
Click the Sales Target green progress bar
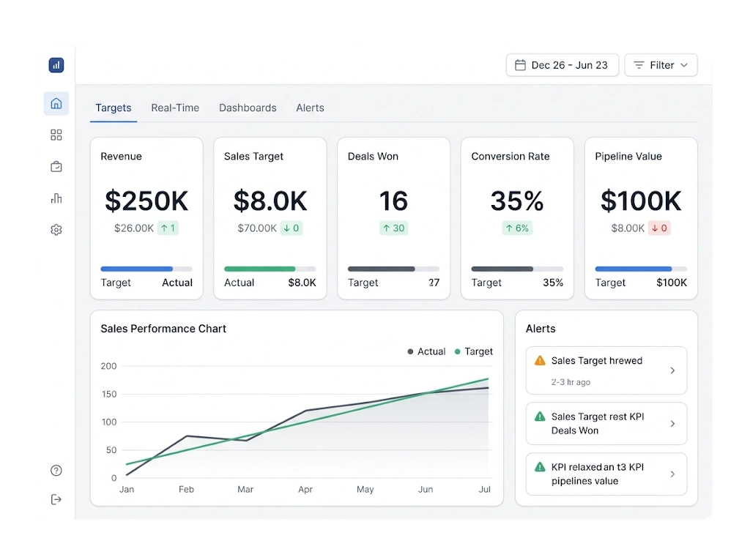pos(270,269)
